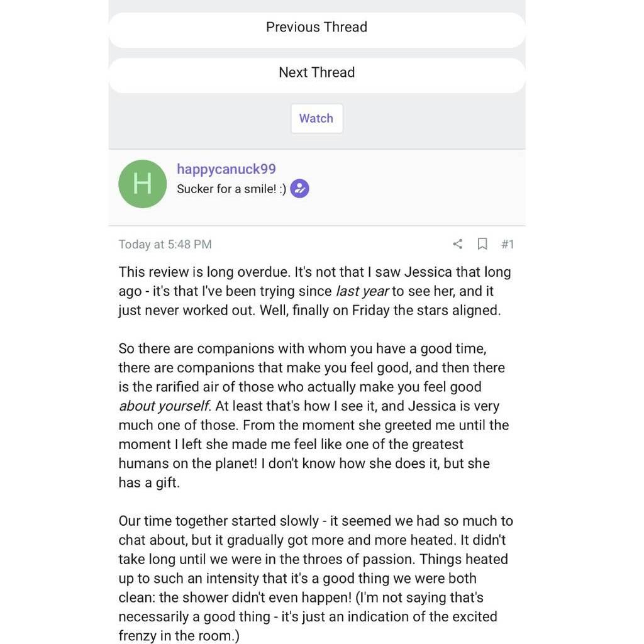Go to the Previous Thread
Screen dimensions: 644x644
(316, 27)
